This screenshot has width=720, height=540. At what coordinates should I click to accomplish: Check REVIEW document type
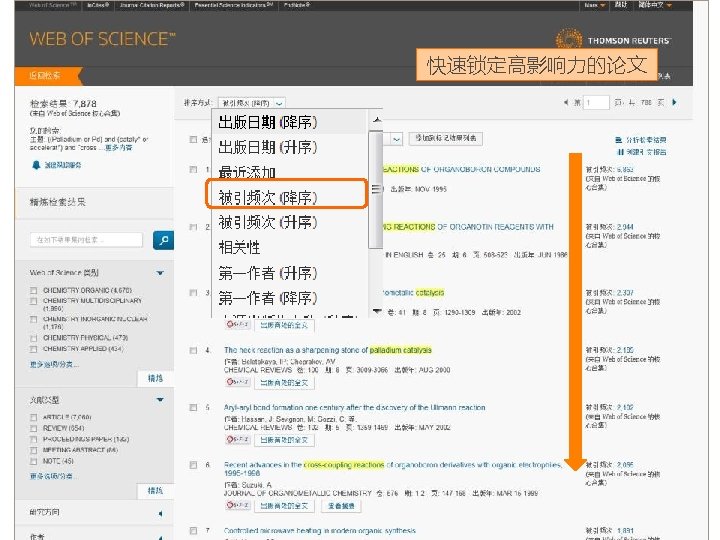point(33,428)
